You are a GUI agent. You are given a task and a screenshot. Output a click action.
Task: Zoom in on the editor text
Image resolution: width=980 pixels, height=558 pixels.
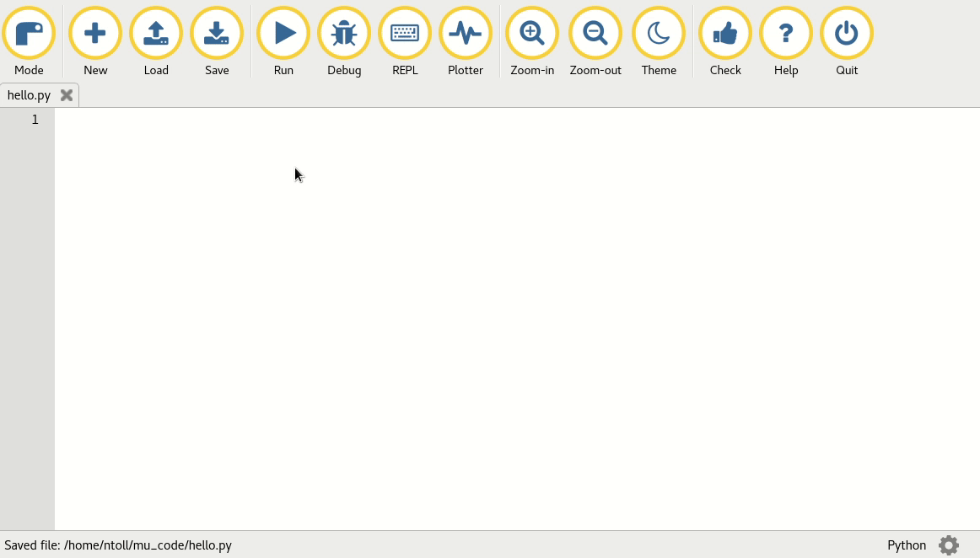point(532,34)
